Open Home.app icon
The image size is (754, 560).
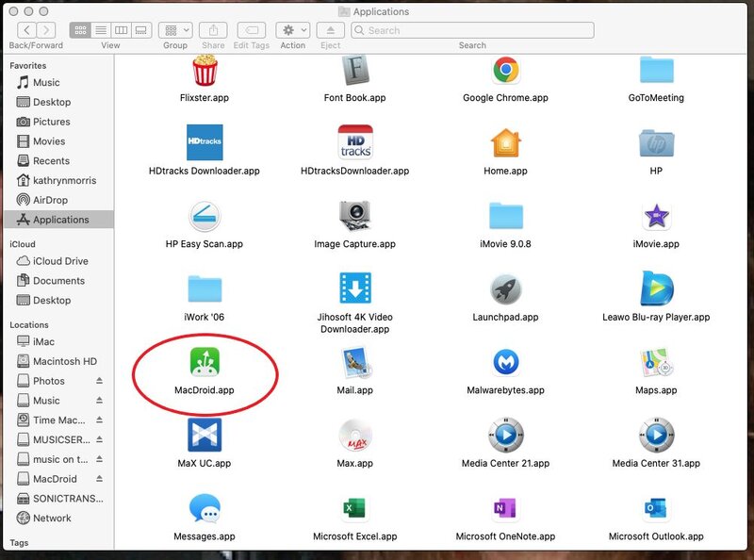click(x=505, y=143)
